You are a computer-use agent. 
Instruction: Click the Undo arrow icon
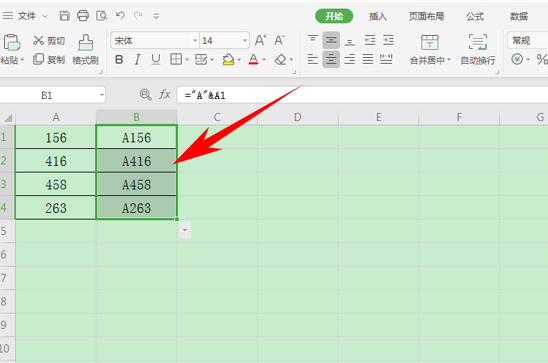tap(120, 15)
